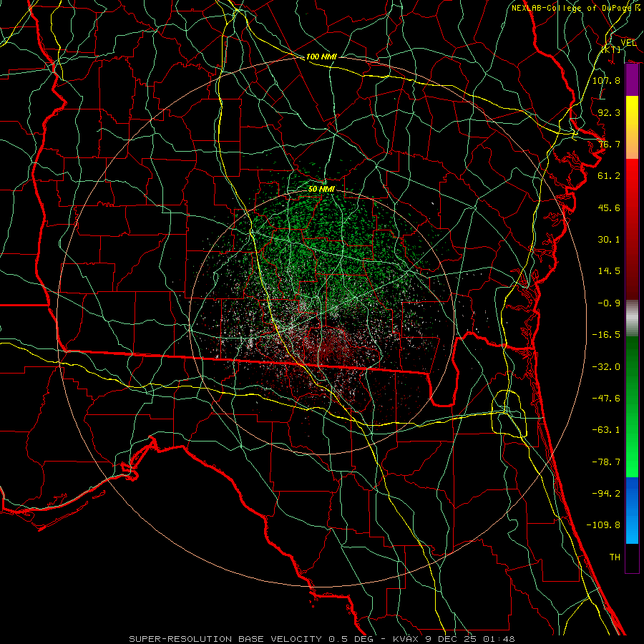Pick the blue segment of the color bar
The width and height of the screenshot is (644, 644).
pos(632,510)
